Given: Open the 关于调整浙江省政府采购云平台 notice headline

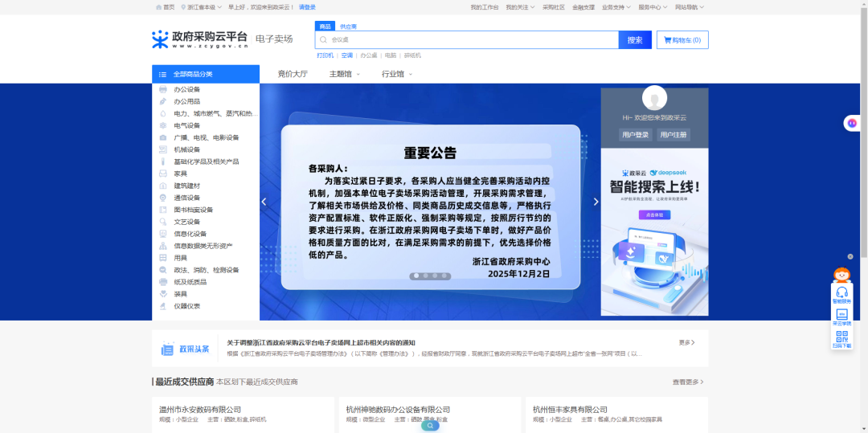Looking at the screenshot, I should click(321, 343).
